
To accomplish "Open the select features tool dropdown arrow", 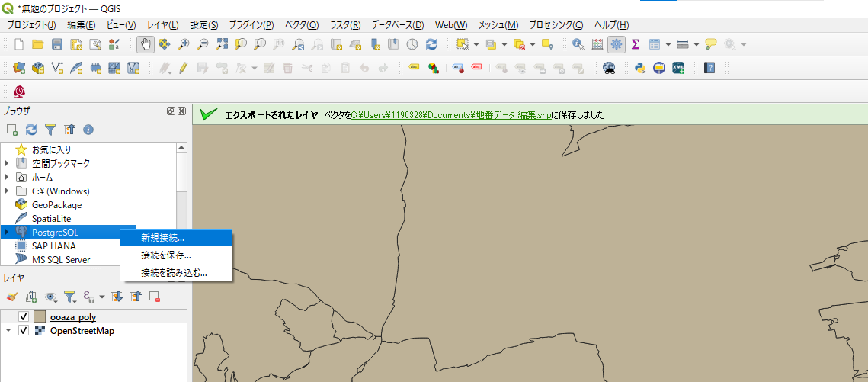I will [x=476, y=44].
